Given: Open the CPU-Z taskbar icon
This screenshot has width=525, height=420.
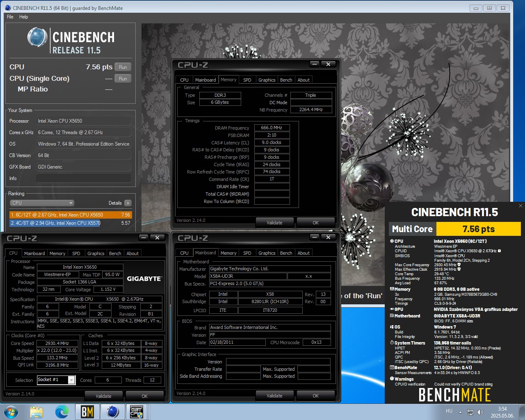Looking at the screenshot, I should coord(137,412).
